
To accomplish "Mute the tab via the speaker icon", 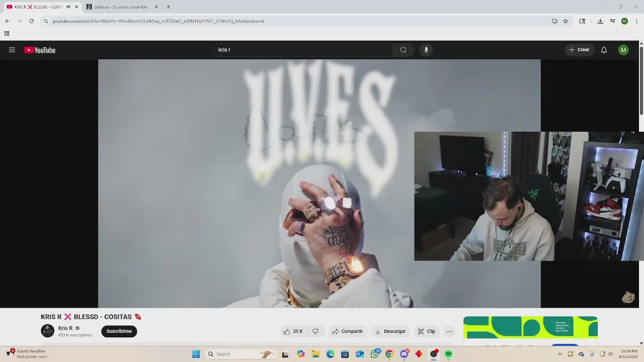I will (68, 7).
